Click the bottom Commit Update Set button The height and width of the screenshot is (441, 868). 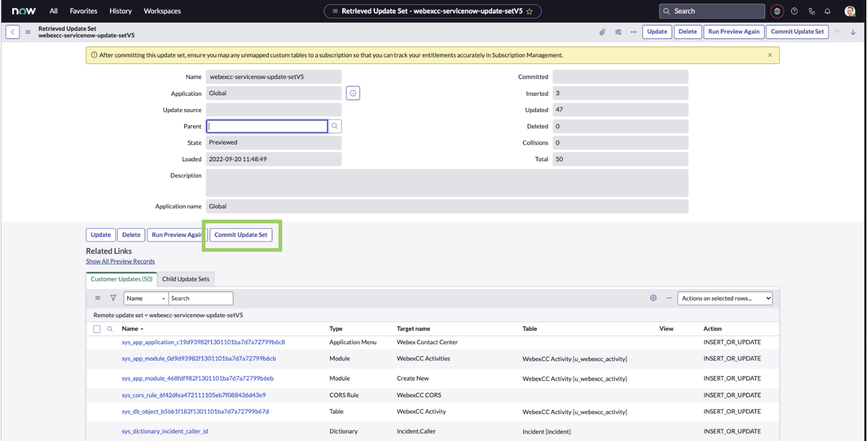(x=241, y=235)
